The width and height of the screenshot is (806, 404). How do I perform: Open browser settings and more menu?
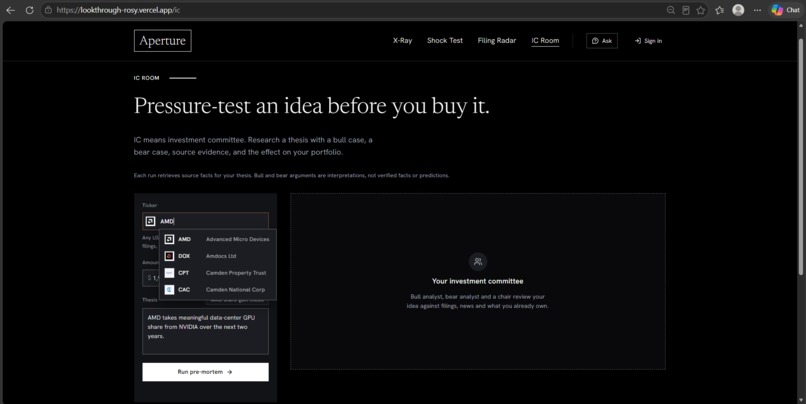pos(757,10)
